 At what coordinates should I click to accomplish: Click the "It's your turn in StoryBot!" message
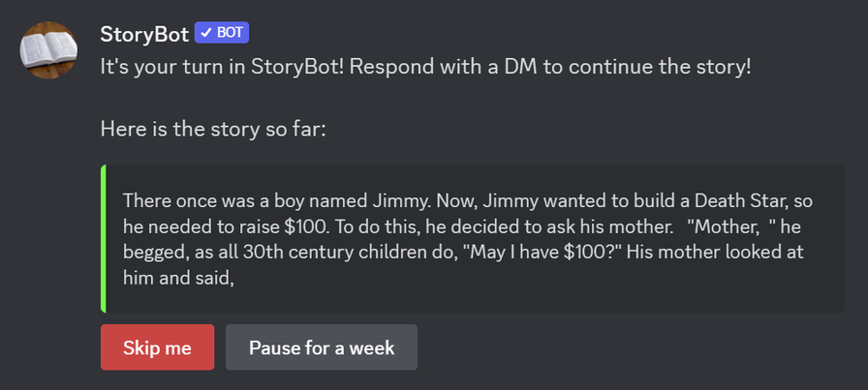[x=425, y=68]
